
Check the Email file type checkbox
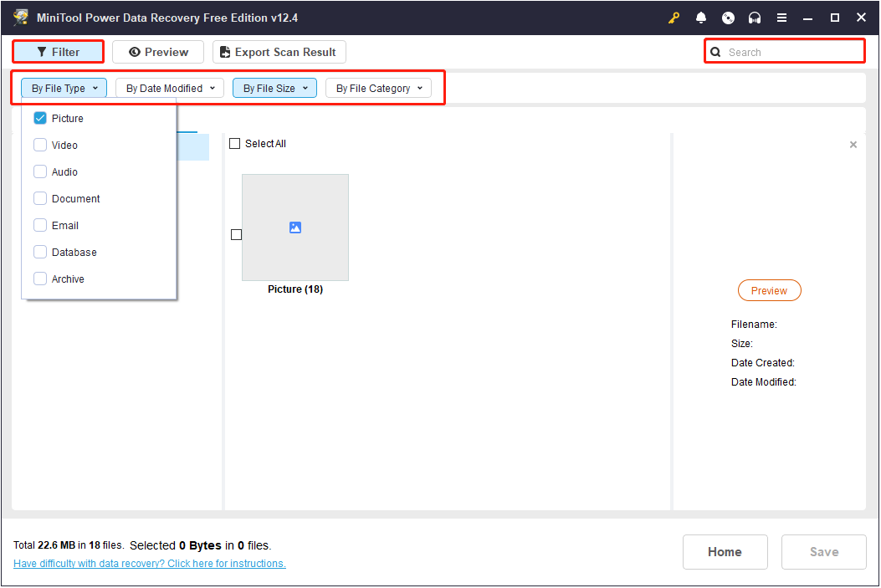40,225
